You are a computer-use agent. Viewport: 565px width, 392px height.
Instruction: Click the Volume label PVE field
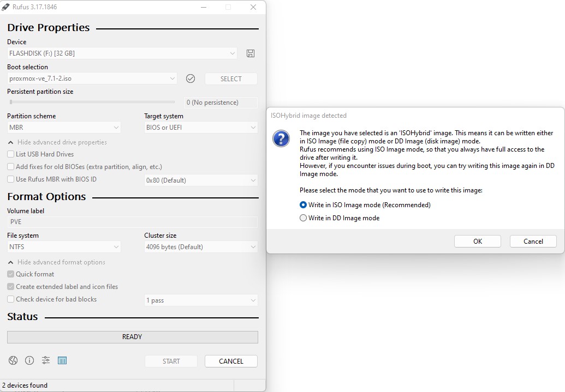click(x=133, y=222)
